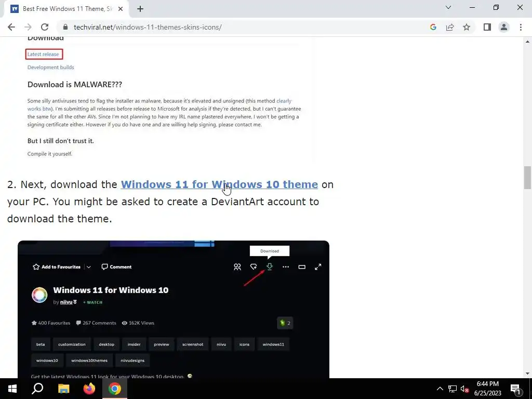The height and width of the screenshot is (399, 532).
Task: Reload the current page
Action: pos(45,27)
